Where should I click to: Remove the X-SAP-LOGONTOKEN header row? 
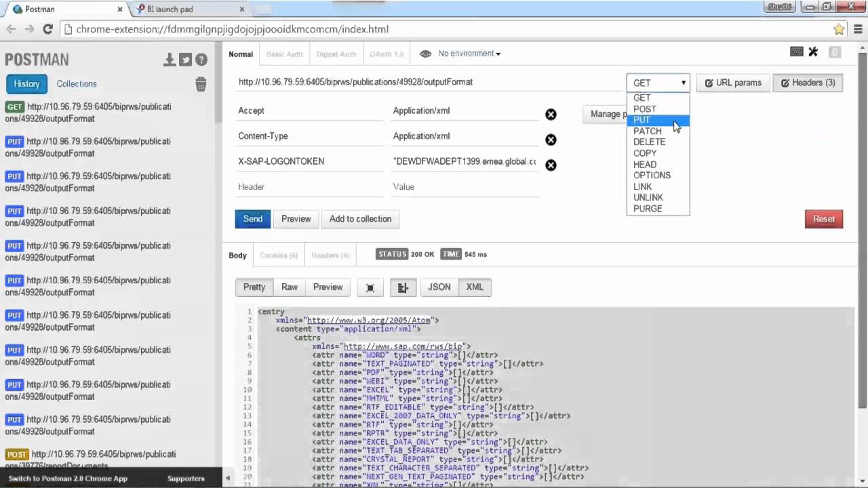(x=551, y=165)
